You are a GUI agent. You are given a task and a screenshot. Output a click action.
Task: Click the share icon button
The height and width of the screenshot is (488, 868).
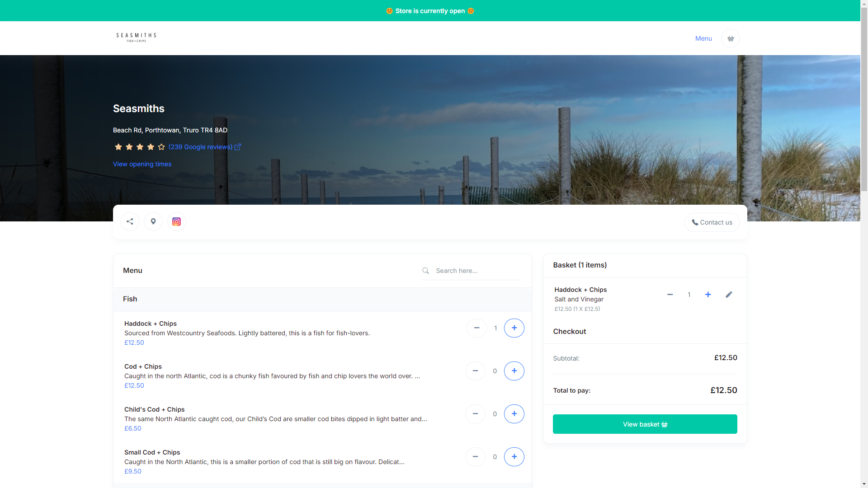click(130, 221)
